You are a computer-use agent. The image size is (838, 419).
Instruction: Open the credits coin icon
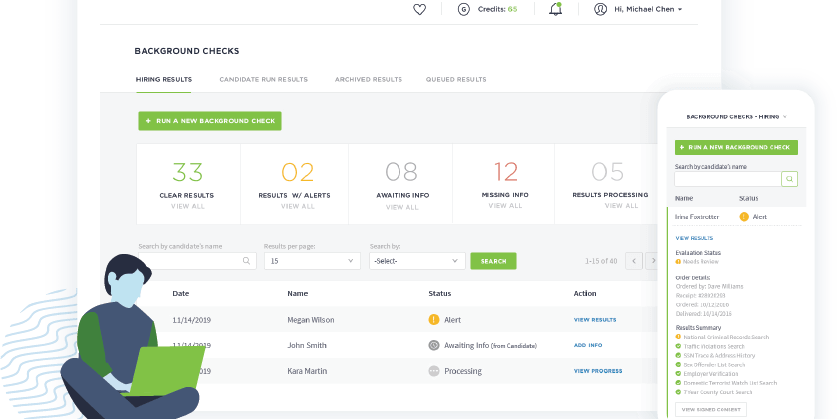[463, 9]
